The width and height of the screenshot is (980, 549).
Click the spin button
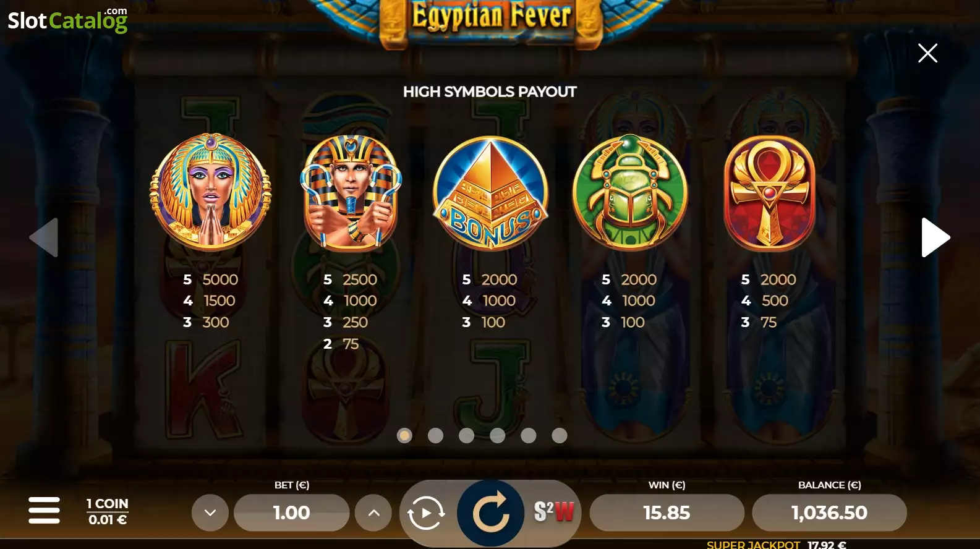490,513
